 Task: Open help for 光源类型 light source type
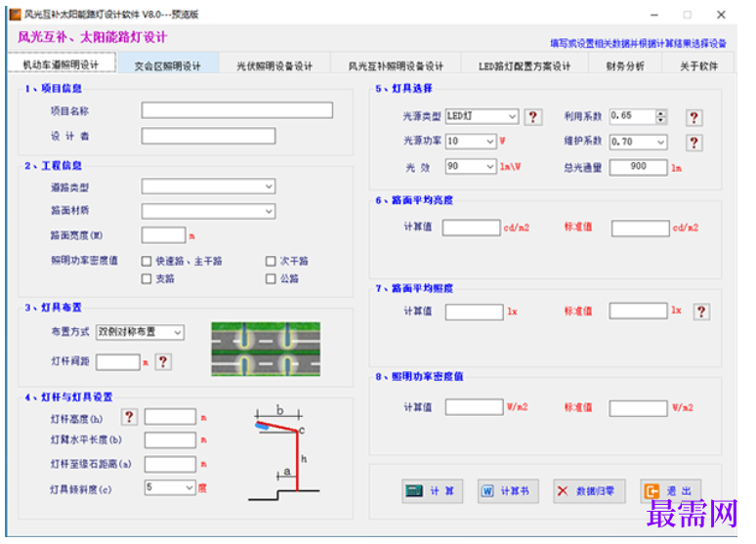pos(532,116)
